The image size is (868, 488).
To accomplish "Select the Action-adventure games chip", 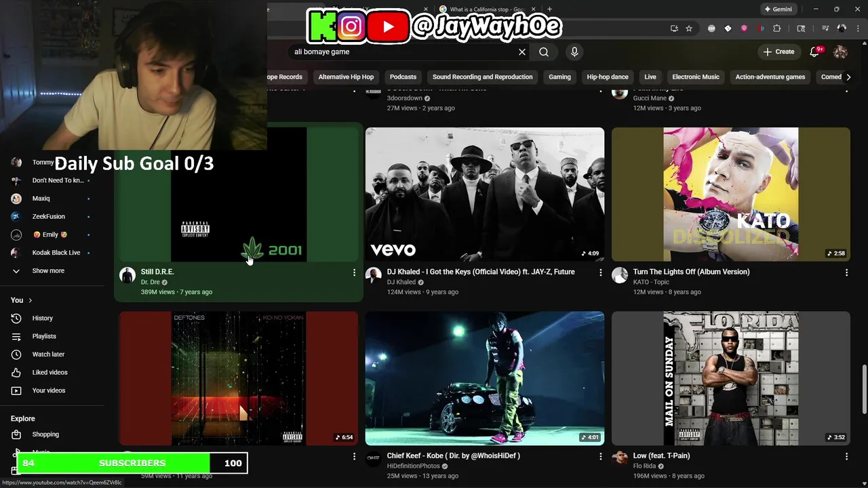I will [x=770, y=77].
